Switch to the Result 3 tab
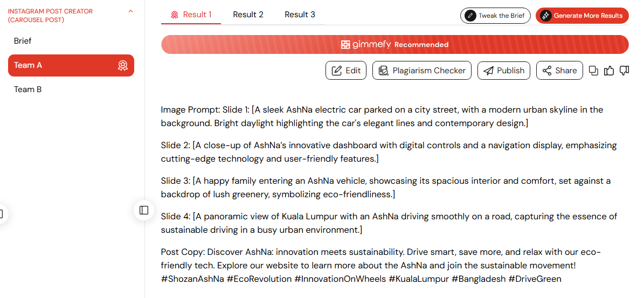 pos(300,15)
